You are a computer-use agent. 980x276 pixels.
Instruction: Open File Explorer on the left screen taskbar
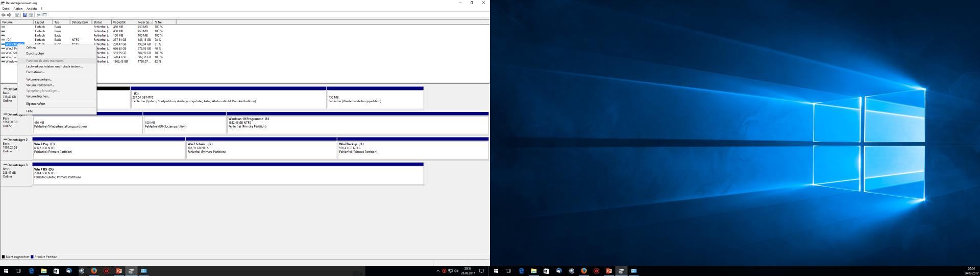point(44,271)
